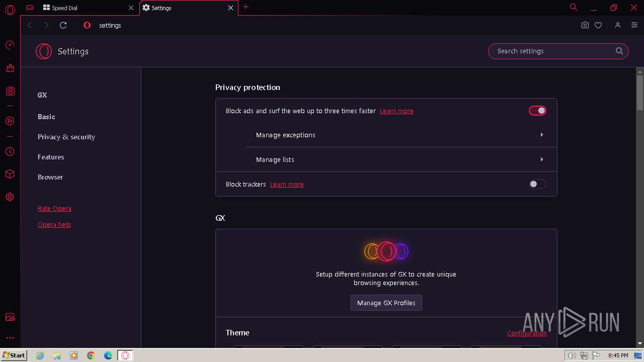Open Windows Media Player from taskbar
This screenshot has height=362, width=644.
(74, 355)
